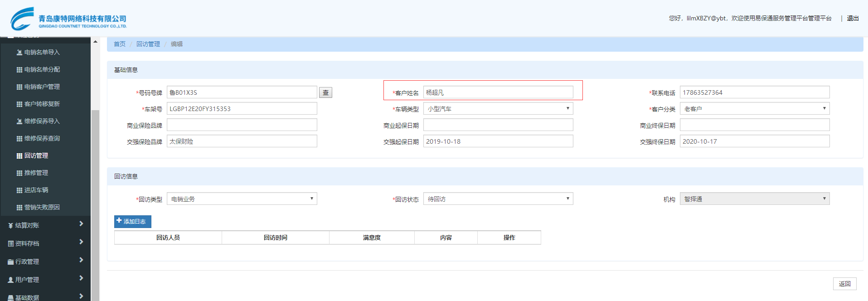Click the 查 lookup button
The height and width of the screenshot is (301, 868).
tap(325, 92)
